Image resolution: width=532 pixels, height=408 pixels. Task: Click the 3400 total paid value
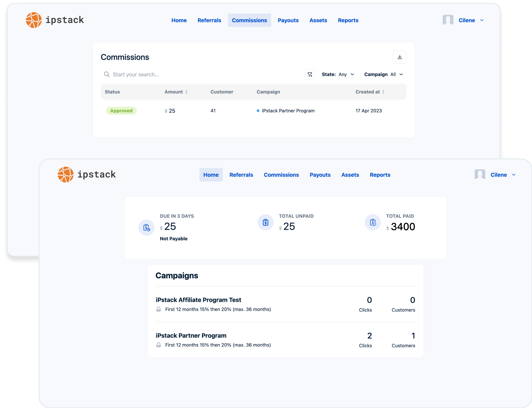coord(403,227)
